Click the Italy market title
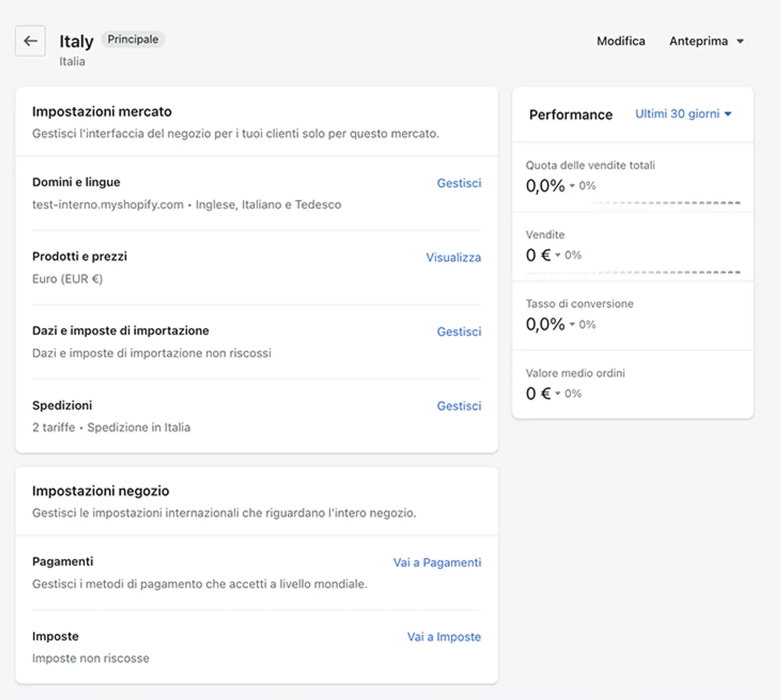Viewport: 781px width, 700px height. tap(76, 41)
